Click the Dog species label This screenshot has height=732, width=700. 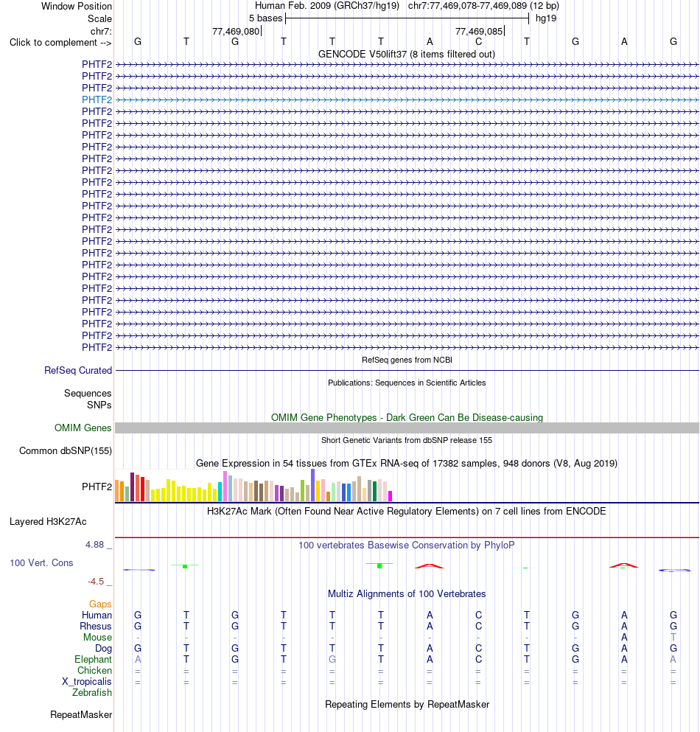[x=104, y=649]
